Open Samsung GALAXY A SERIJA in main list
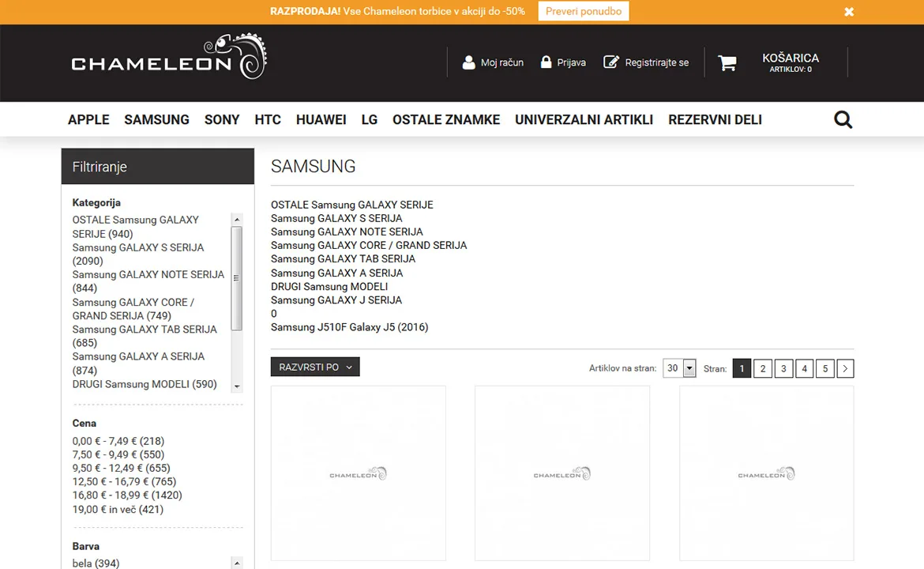Viewport: 924px width, 569px height. coord(337,273)
